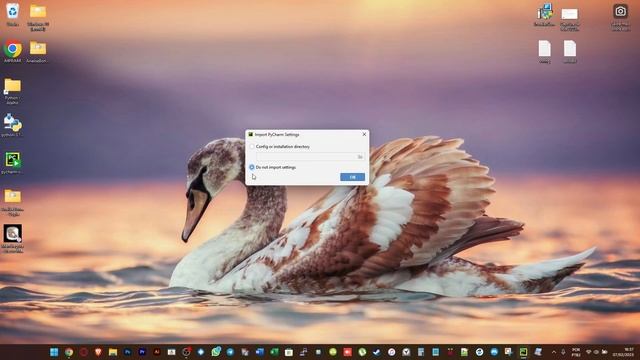Expand hidden system tray icons chevron

pyautogui.click(x=553, y=352)
